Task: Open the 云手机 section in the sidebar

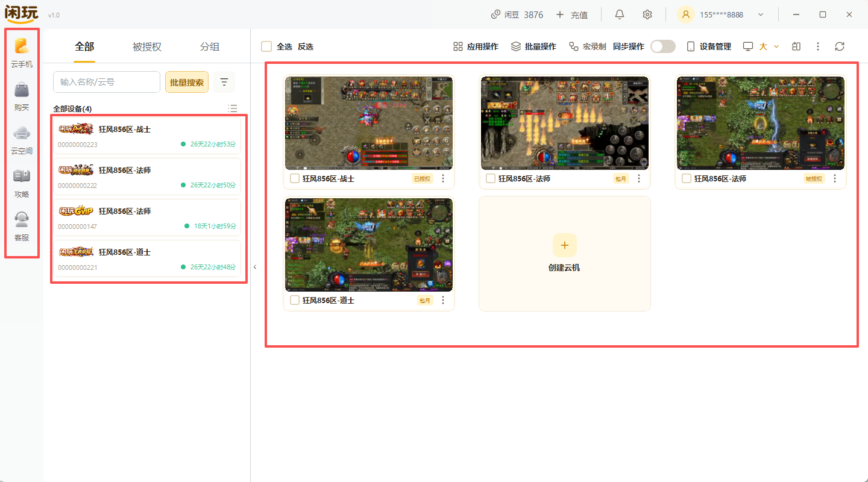Action: 22,53
